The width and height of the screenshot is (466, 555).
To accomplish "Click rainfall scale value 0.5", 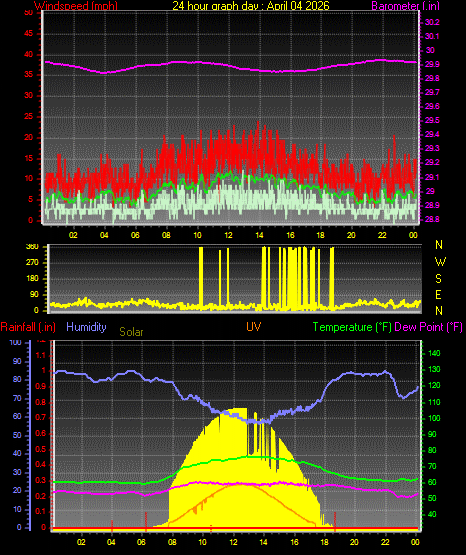I will coord(41,449).
